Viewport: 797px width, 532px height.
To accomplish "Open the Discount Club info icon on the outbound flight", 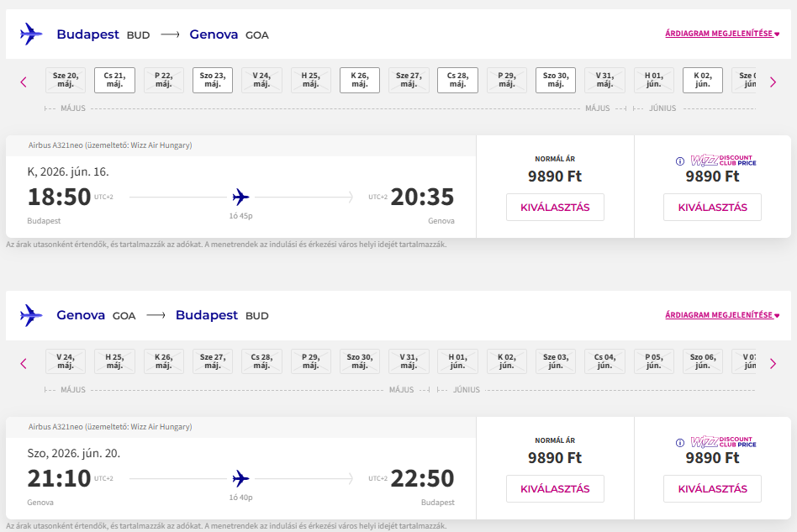I will 680,161.
